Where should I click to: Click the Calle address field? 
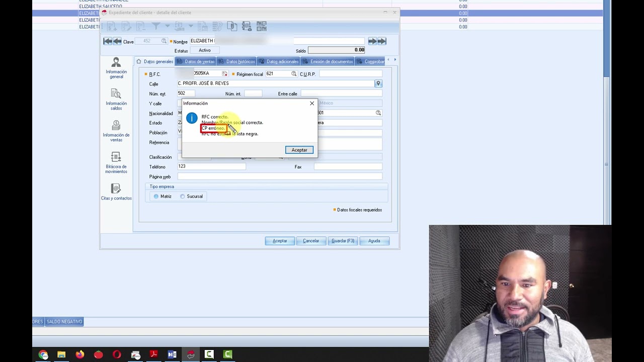[275, 83]
